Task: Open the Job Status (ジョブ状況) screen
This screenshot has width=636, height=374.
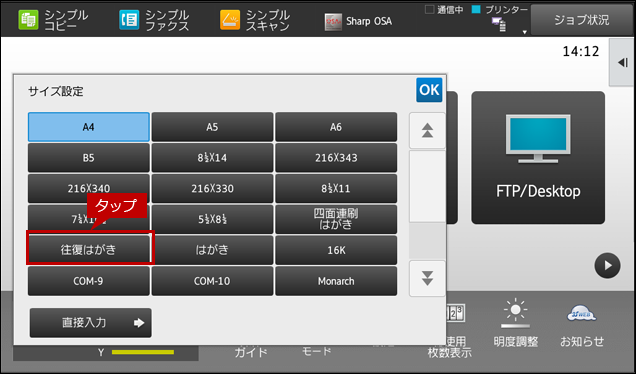Action: (x=582, y=20)
